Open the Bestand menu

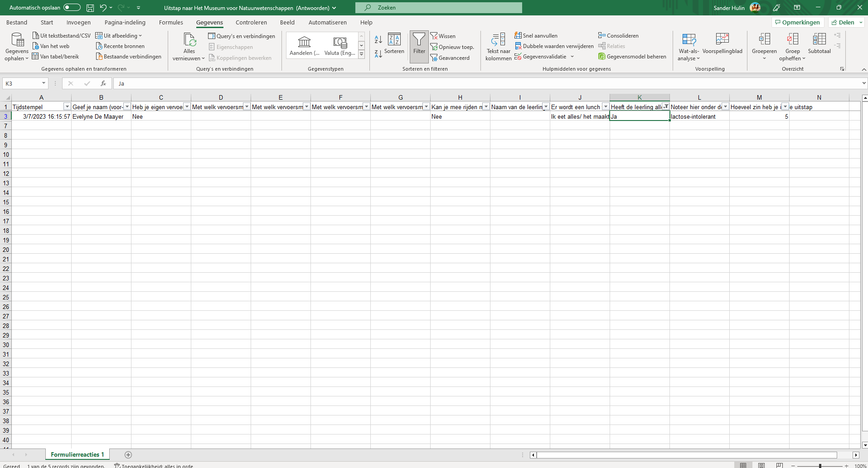pyautogui.click(x=17, y=22)
